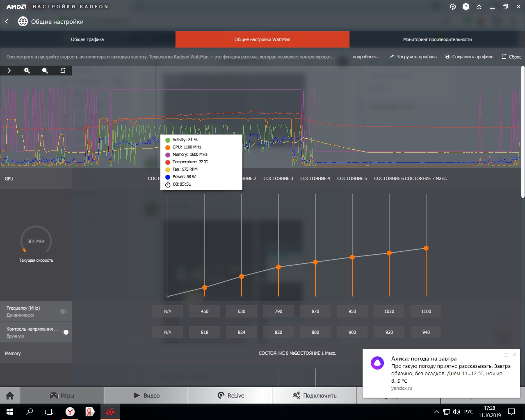Close the Алиса weather notification
The image size is (525, 420).
514,355
